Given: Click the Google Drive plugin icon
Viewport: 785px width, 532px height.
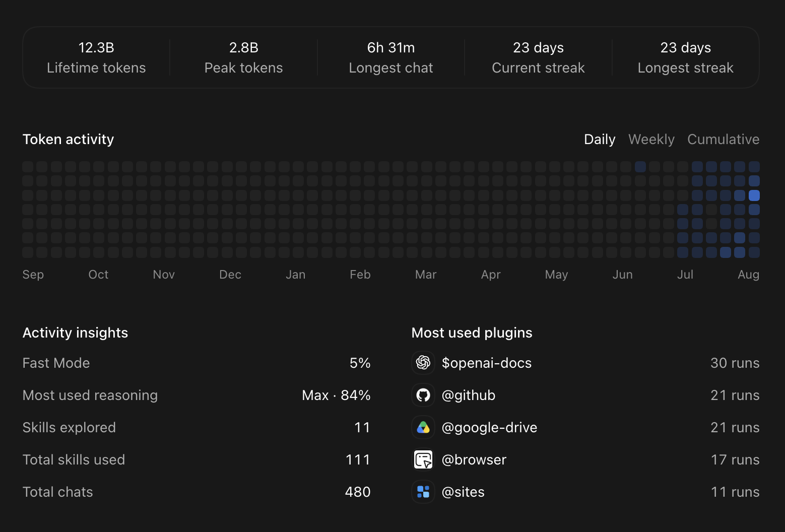Looking at the screenshot, I should [423, 427].
